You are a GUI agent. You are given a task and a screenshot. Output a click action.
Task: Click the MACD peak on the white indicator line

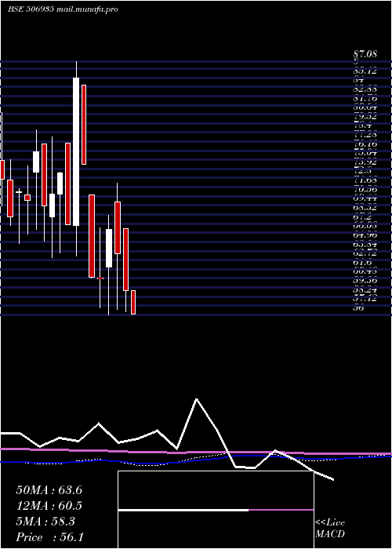196,398
